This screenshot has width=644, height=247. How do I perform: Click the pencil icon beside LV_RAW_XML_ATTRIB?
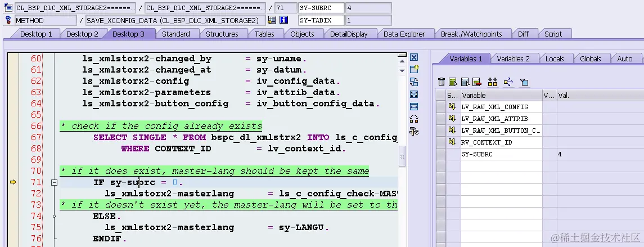pyautogui.click(x=452, y=119)
